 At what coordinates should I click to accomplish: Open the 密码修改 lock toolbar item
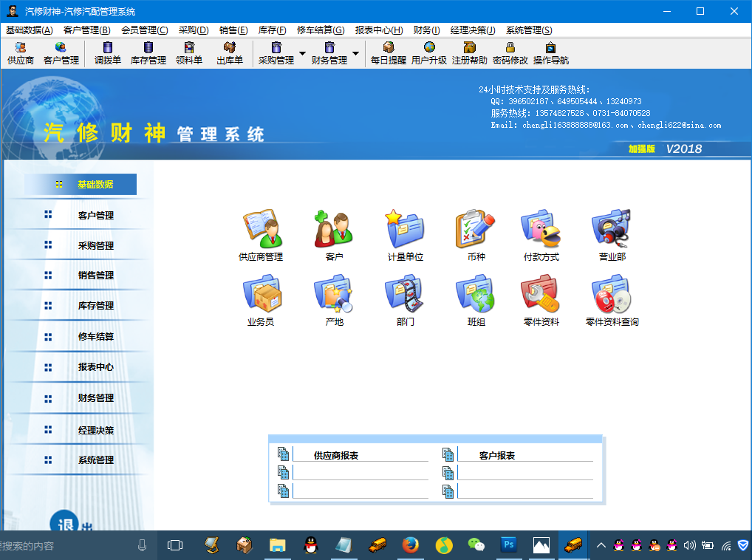tap(510, 53)
